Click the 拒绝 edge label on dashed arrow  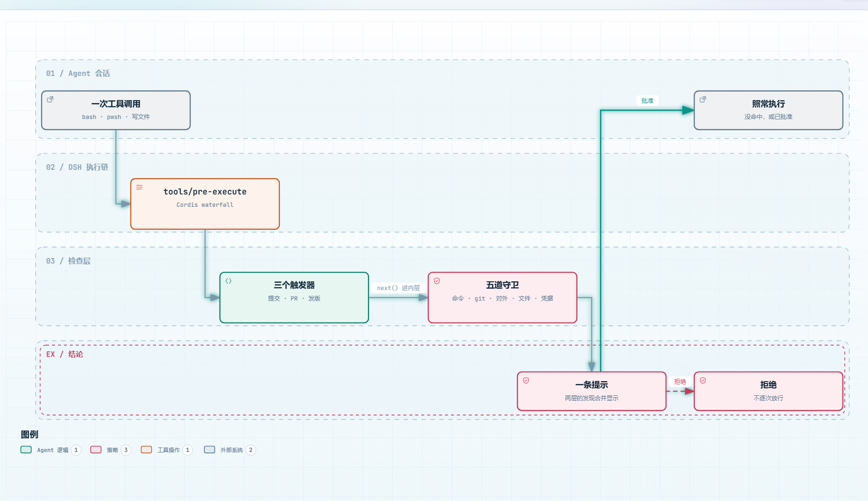[680, 382]
